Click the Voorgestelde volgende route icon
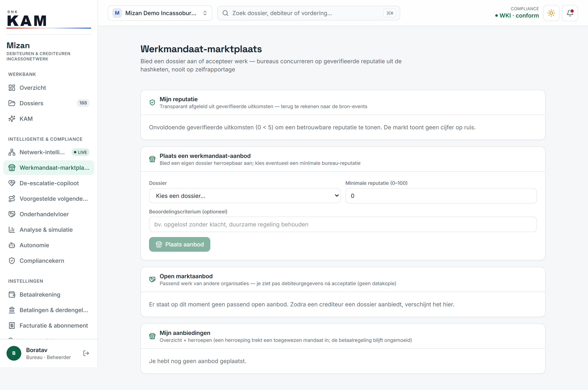Screen dimensions: 588x390 (12, 199)
